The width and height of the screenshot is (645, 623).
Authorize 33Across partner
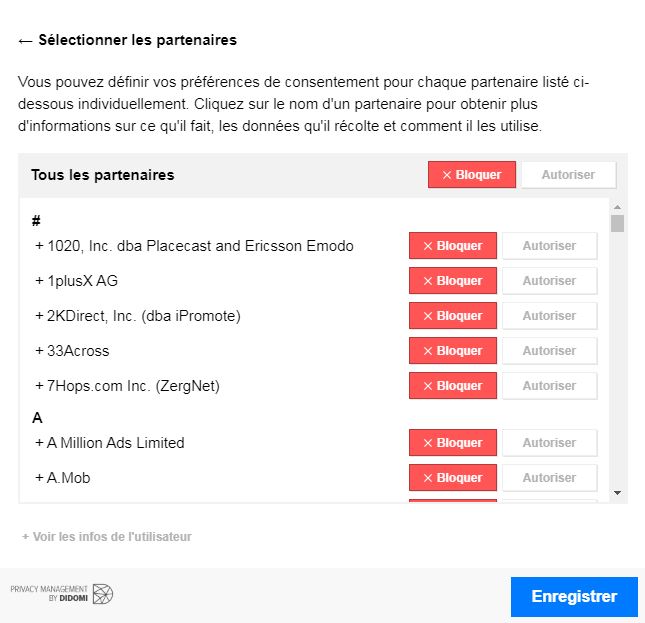(549, 351)
